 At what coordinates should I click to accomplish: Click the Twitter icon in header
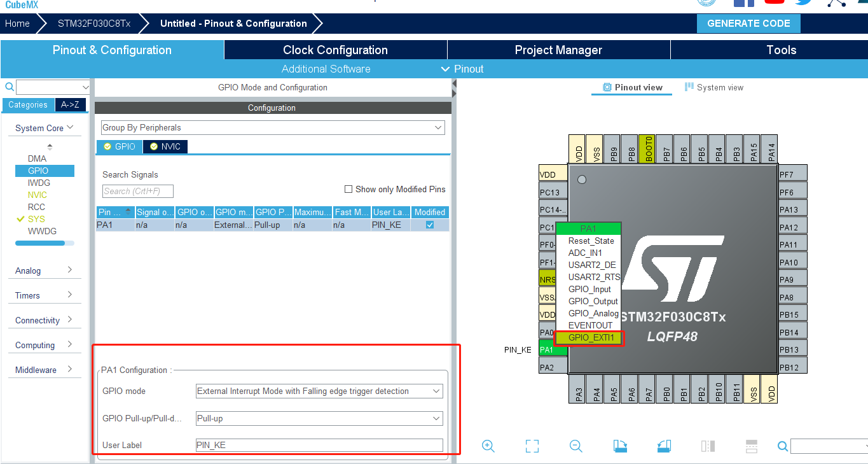click(804, 2)
